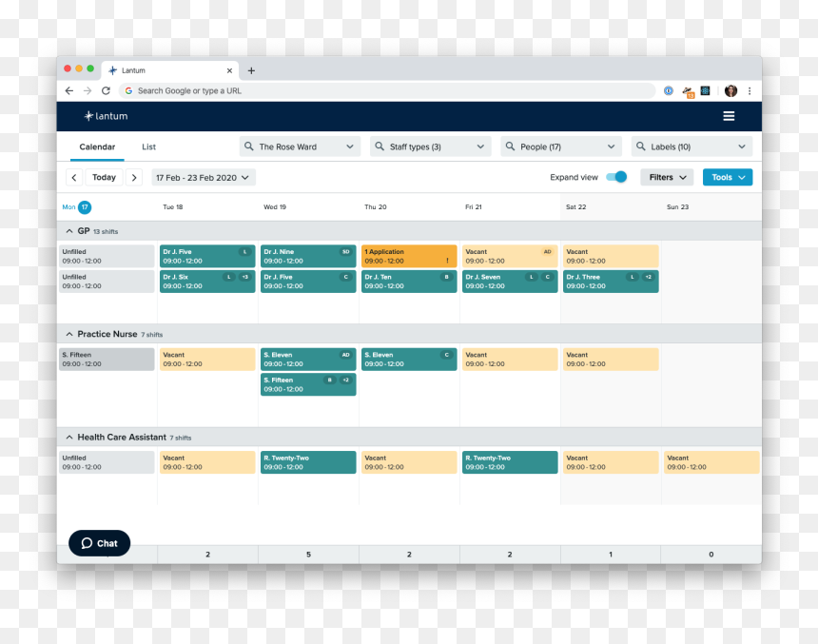Viewport: 818px width, 644px height.
Task: Click the dark square grid extension icon
Action: [706, 90]
